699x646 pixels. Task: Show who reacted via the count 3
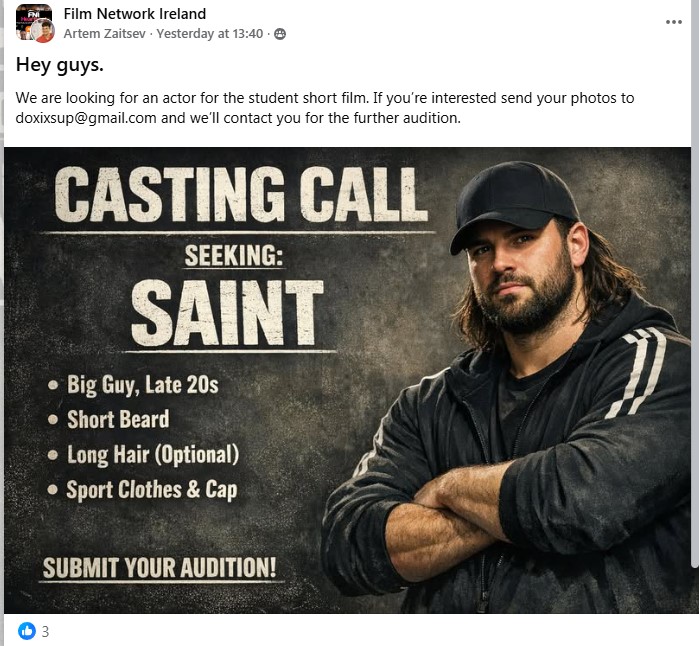pos(45,631)
